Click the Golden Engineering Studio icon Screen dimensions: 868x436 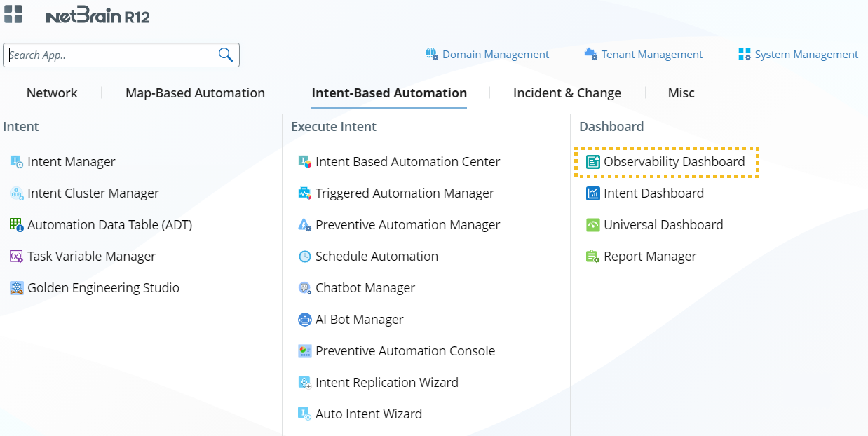16,288
